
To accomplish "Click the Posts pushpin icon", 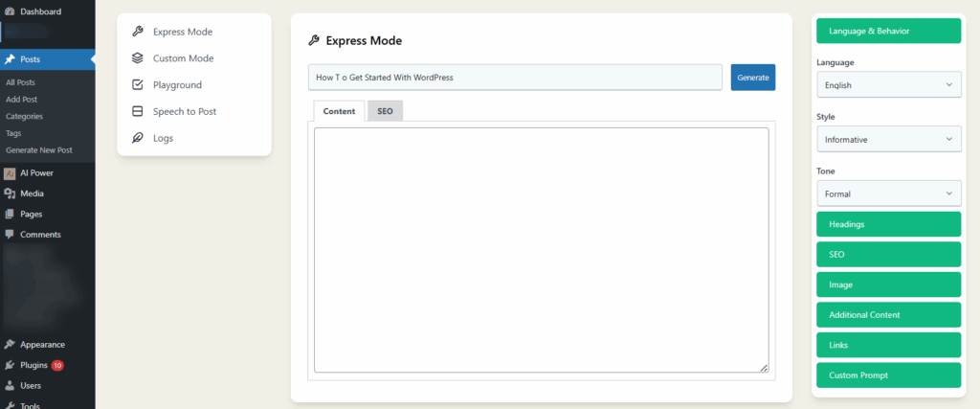I will 10,59.
